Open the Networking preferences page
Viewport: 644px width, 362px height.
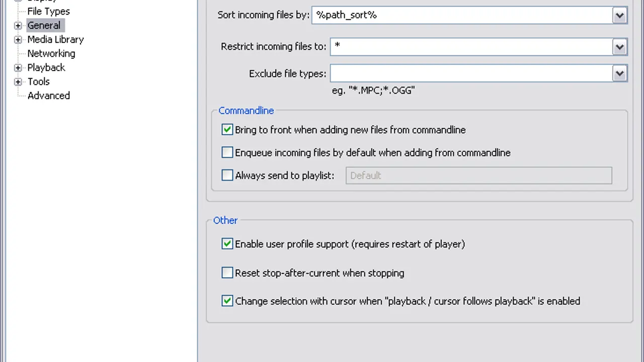click(51, 54)
